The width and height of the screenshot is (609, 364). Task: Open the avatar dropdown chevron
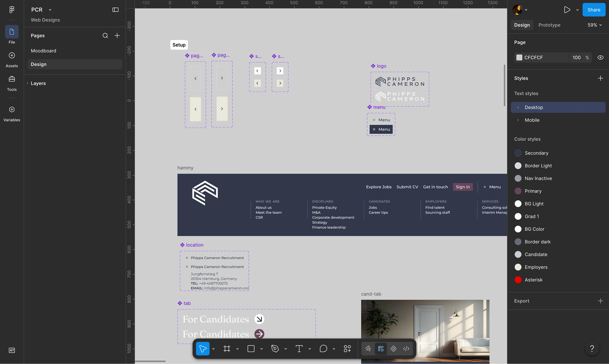(526, 10)
